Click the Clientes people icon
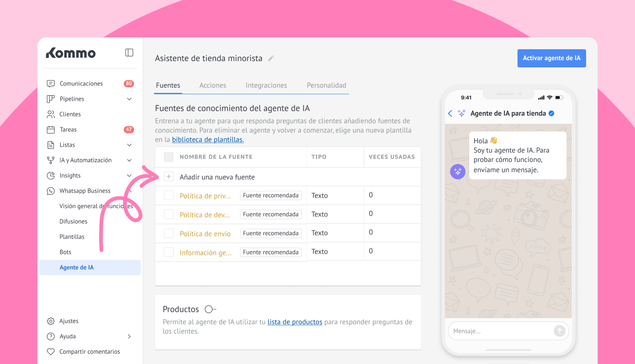635x364 pixels. tap(51, 114)
